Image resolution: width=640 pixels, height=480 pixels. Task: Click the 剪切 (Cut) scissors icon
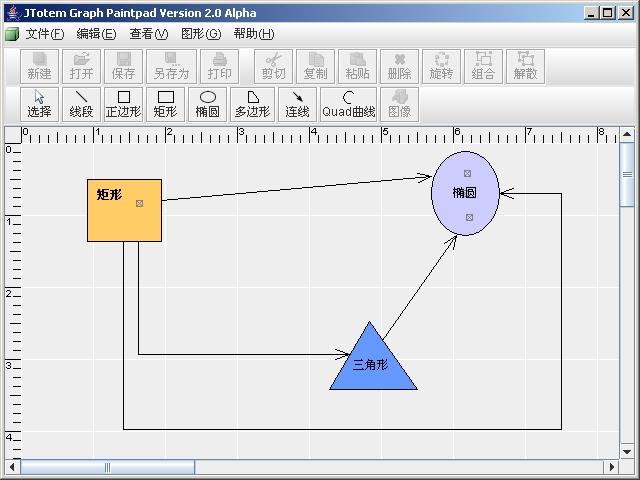tap(273, 67)
